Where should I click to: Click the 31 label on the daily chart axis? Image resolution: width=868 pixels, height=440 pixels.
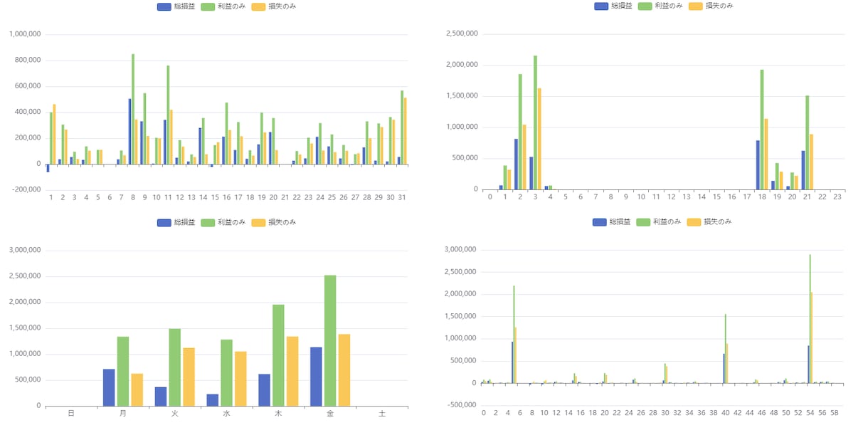402,197
